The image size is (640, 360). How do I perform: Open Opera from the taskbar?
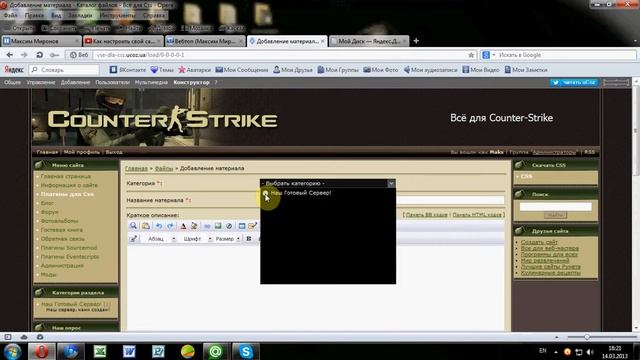pos(42,351)
